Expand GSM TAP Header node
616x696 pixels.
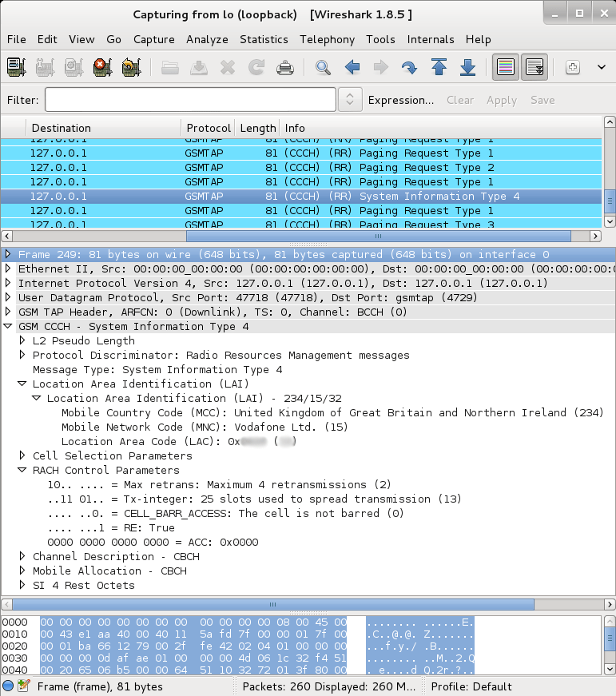point(7,312)
